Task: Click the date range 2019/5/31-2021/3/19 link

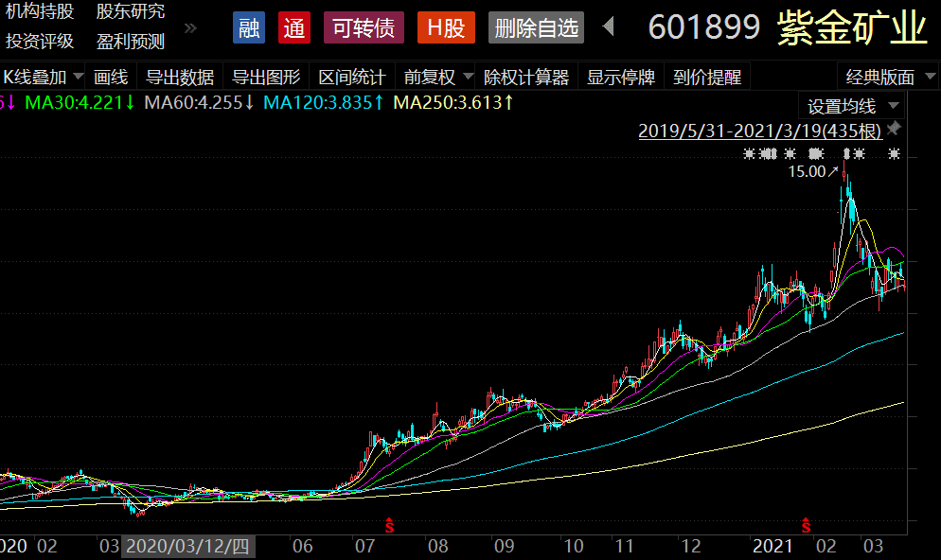Action: [760, 131]
